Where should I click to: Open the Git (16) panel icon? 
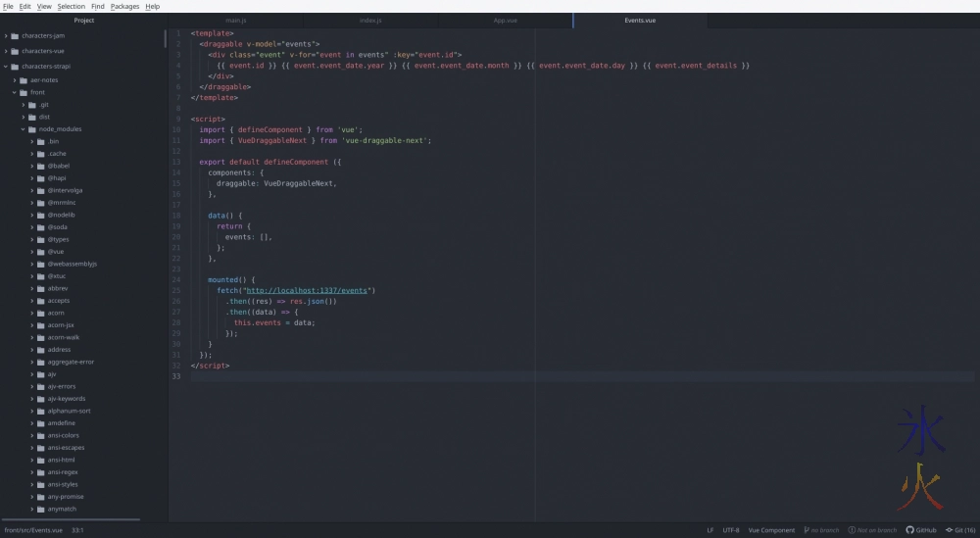[948, 530]
